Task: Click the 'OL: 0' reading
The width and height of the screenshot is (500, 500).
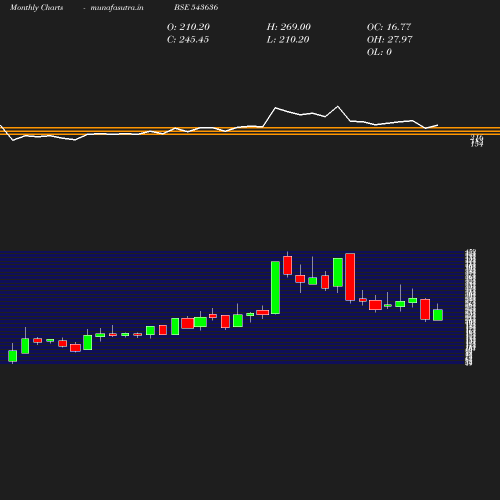Action: (379, 52)
